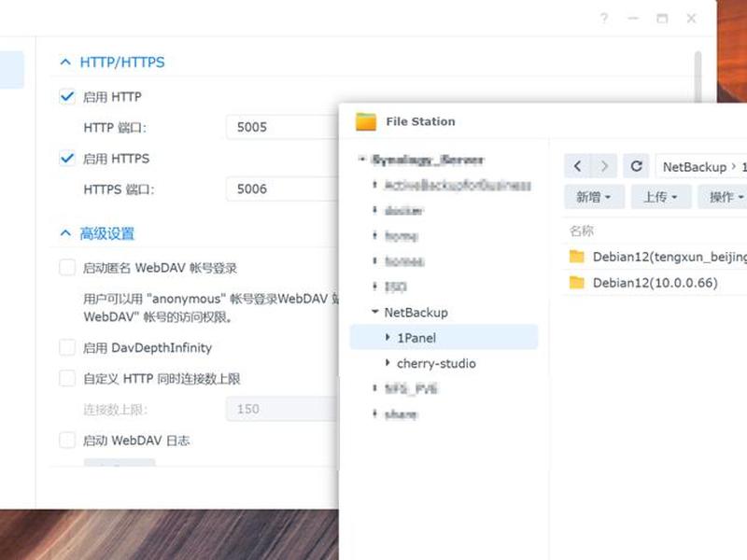Tick the 启用 DavDepthInfinity checkbox
747x560 pixels.
coord(67,347)
